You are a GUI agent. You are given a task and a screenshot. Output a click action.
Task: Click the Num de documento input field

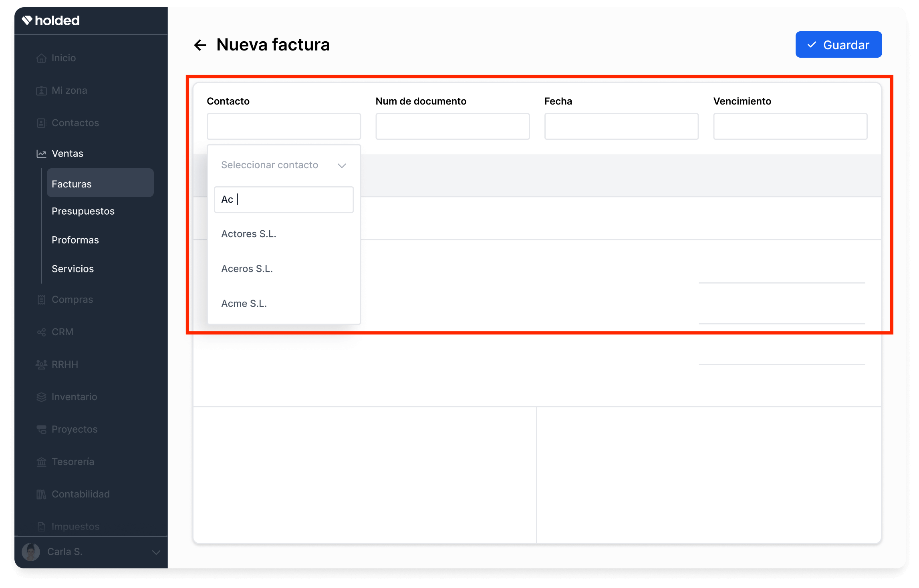(452, 127)
